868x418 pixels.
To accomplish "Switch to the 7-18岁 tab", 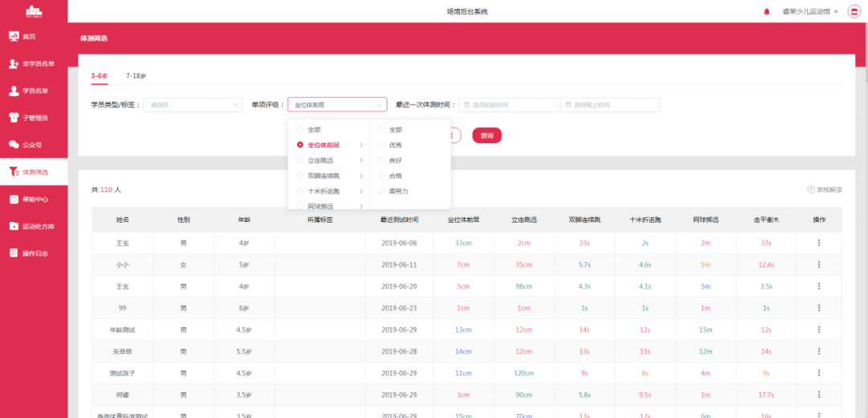I will click(136, 76).
